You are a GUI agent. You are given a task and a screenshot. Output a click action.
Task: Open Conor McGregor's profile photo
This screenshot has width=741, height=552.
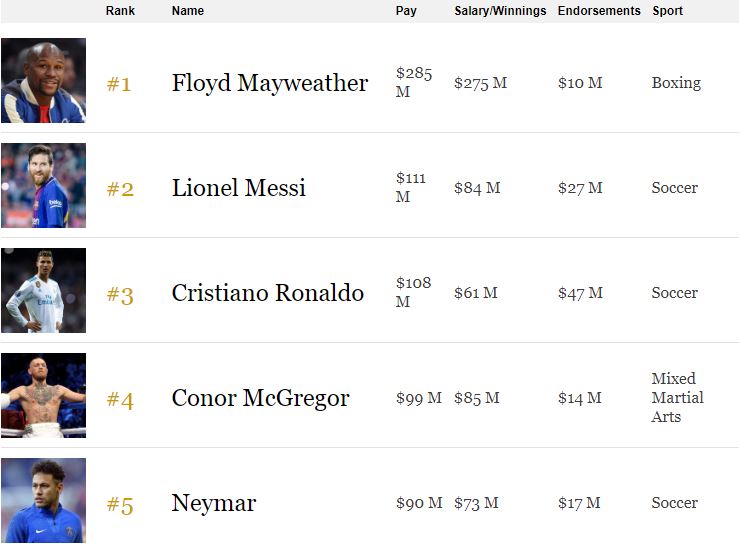(x=43, y=395)
